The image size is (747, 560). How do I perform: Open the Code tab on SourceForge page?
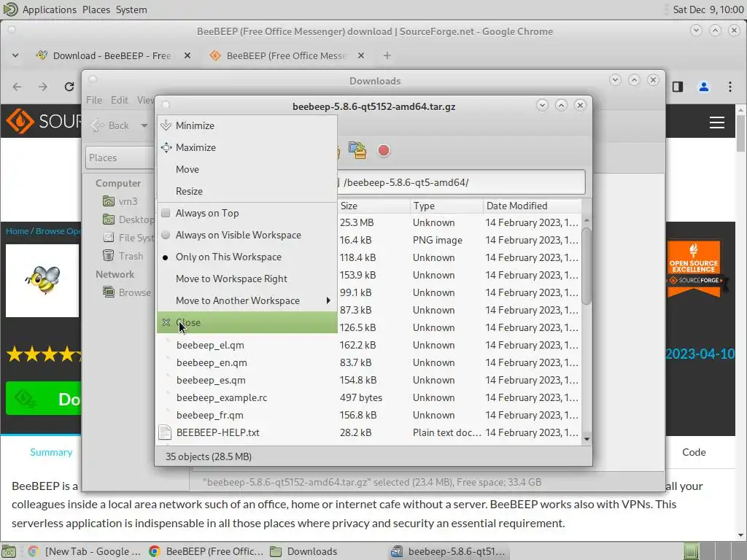pyautogui.click(x=694, y=452)
